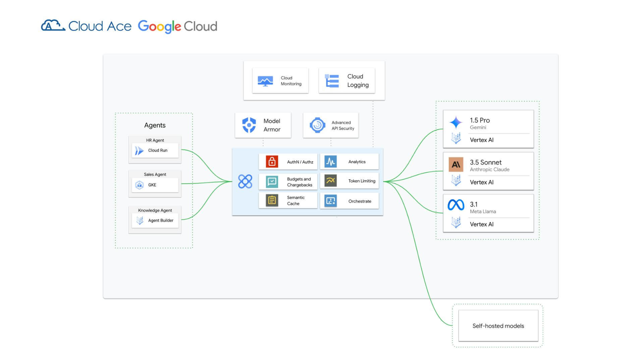Click the Meta Llama infinity logo

pyautogui.click(x=456, y=205)
